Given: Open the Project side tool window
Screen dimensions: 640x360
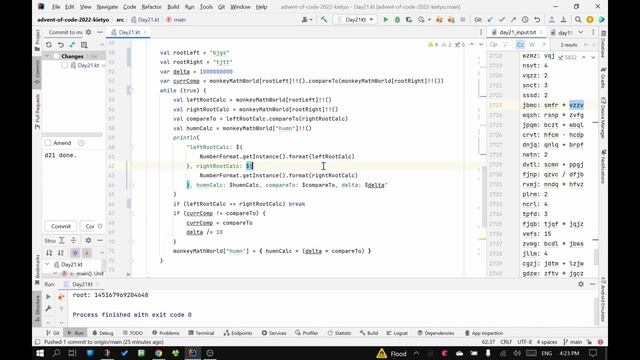Looking at the screenshot, I should pyautogui.click(x=37, y=40).
